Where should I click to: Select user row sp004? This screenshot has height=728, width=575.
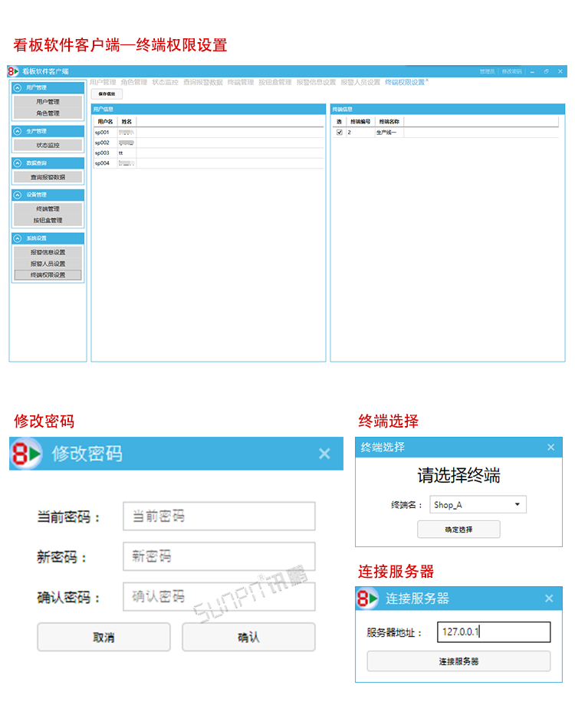click(208, 163)
